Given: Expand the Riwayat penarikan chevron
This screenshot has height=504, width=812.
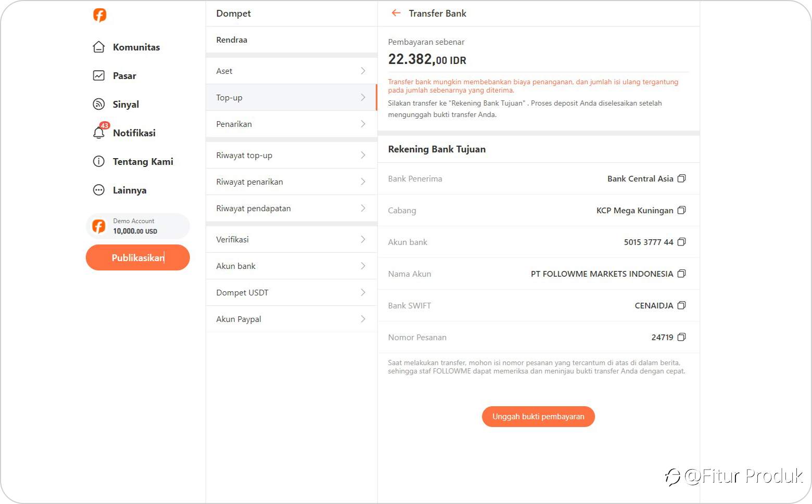Looking at the screenshot, I should 363,182.
